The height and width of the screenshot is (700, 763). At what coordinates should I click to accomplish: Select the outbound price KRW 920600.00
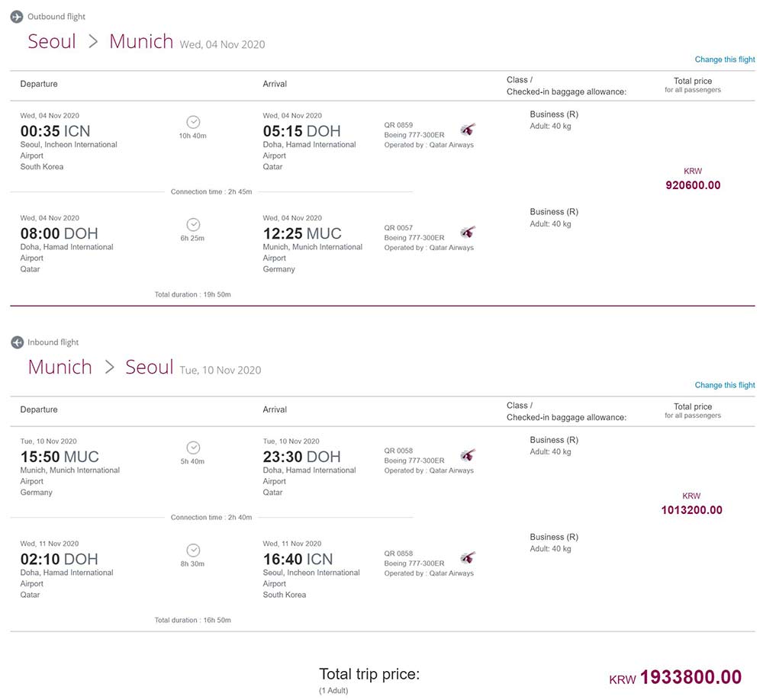(x=693, y=179)
